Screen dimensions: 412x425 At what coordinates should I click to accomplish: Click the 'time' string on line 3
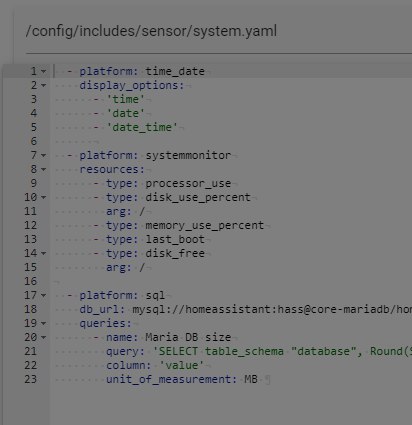[x=125, y=99]
